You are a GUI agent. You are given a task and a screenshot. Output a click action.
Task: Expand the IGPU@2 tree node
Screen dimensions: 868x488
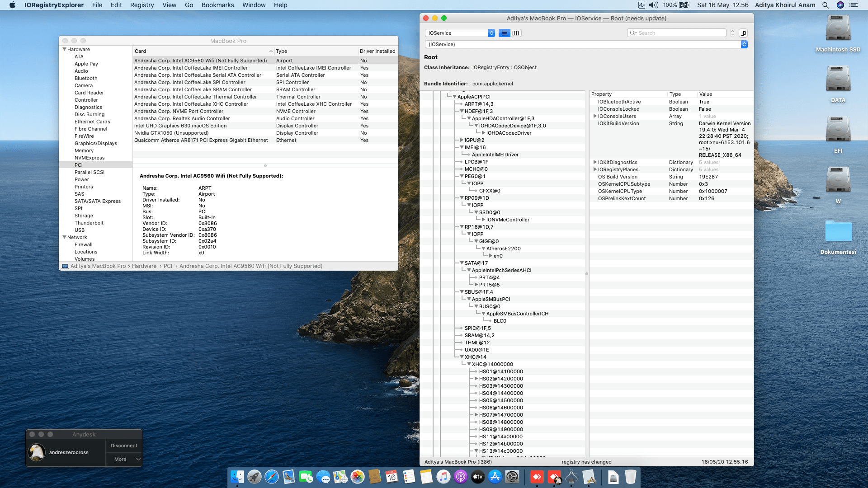[x=462, y=140]
